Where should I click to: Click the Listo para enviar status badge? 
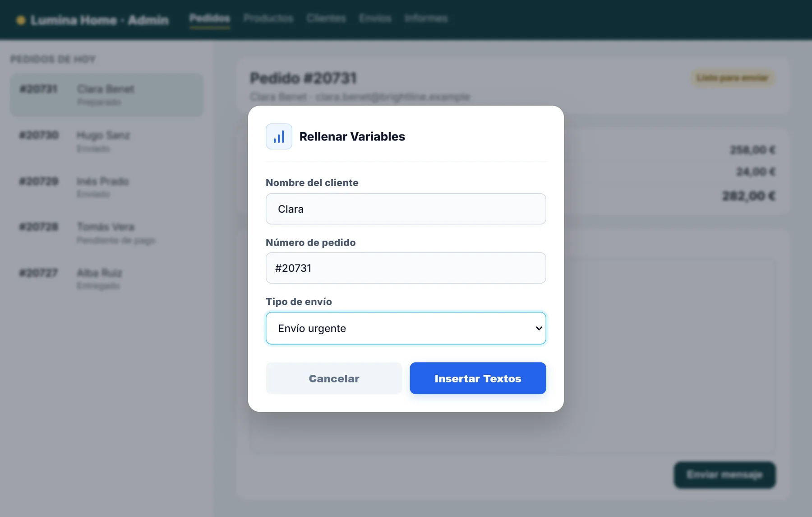coord(732,78)
